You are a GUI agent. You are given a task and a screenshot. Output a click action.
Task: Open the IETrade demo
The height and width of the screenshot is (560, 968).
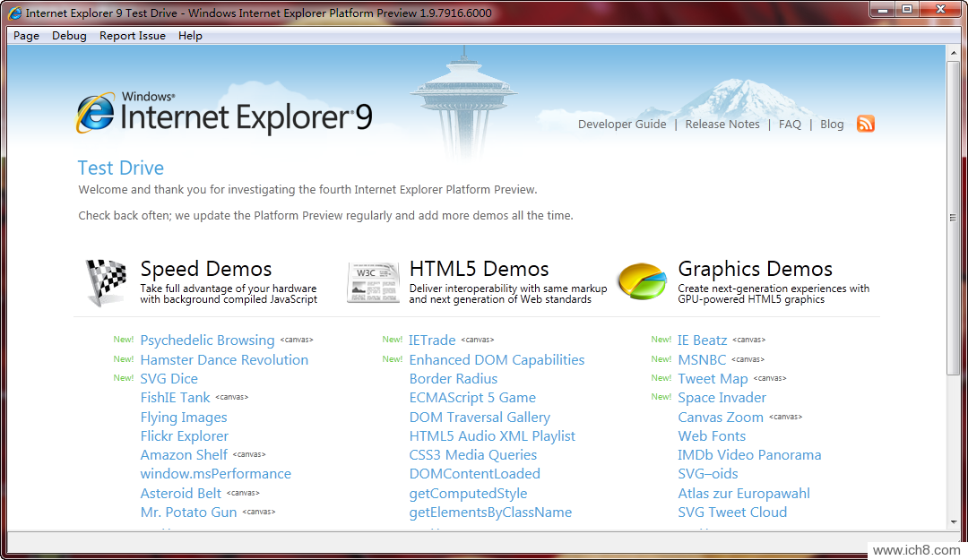432,340
